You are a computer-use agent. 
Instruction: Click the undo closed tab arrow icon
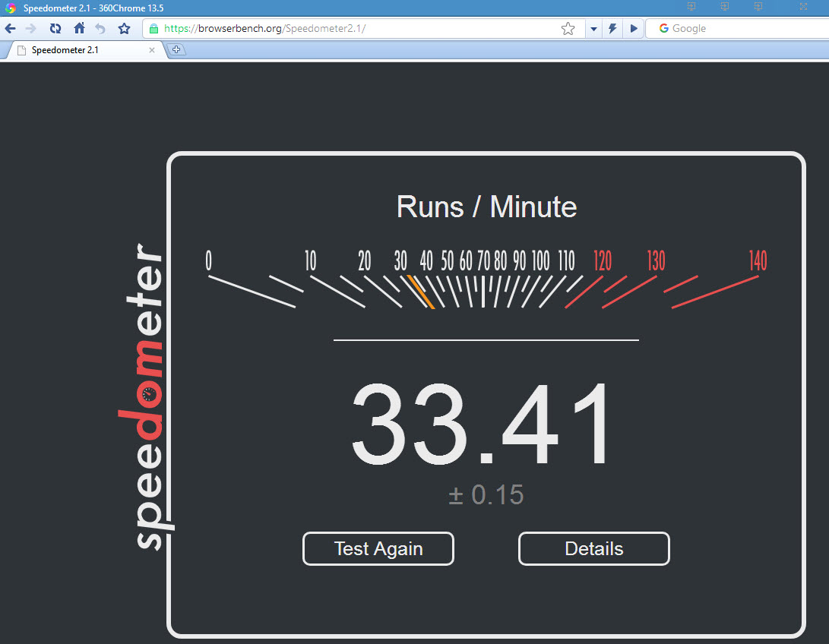click(100, 29)
